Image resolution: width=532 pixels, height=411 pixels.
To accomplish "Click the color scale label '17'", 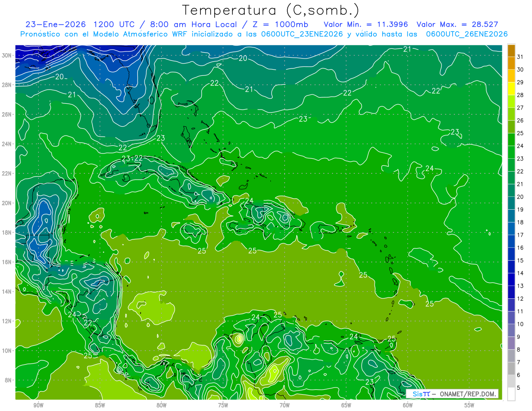I will pyautogui.click(x=520, y=235).
